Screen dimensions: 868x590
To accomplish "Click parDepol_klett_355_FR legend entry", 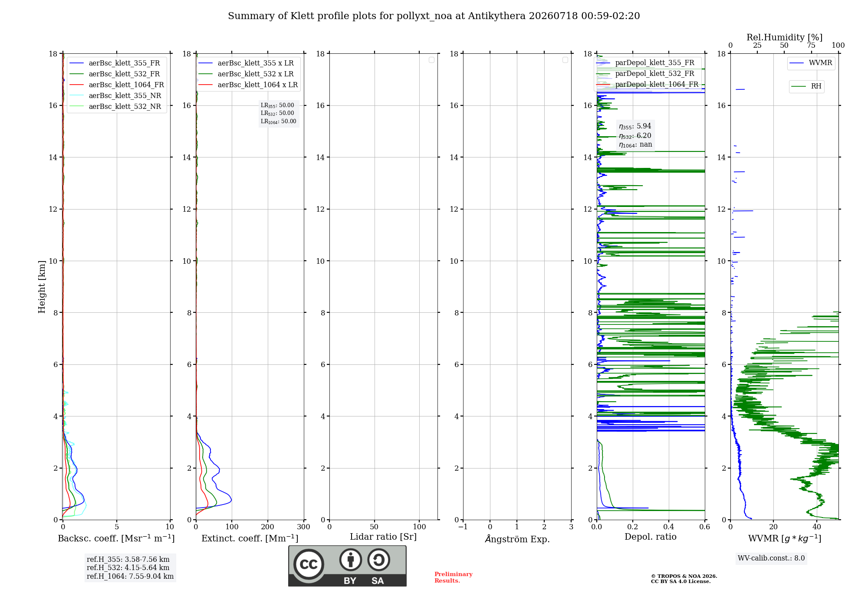I will (x=645, y=63).
